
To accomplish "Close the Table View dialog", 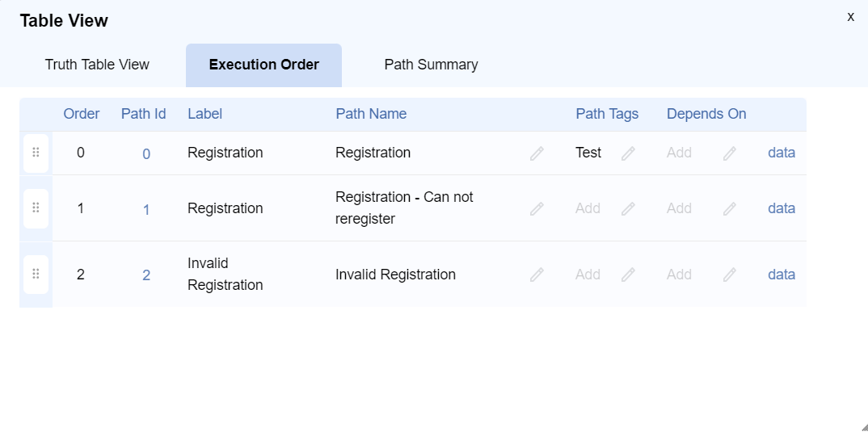I will tap(850, 17).
